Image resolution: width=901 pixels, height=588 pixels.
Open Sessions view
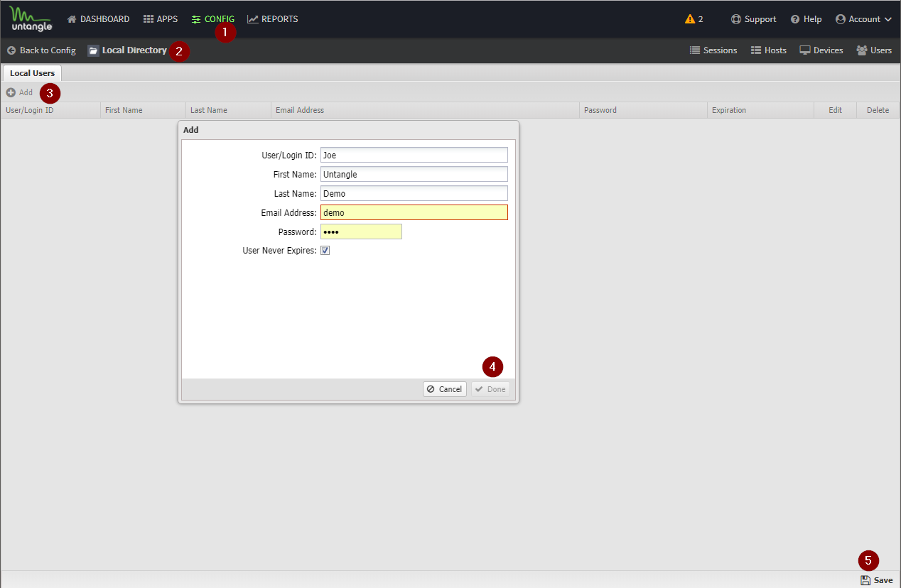720,50
